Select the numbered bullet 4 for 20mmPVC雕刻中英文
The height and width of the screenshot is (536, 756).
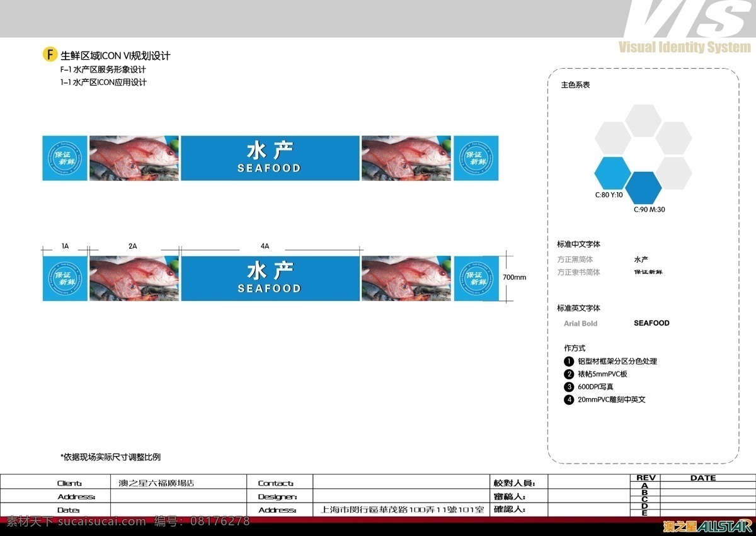tap(570, 399)
